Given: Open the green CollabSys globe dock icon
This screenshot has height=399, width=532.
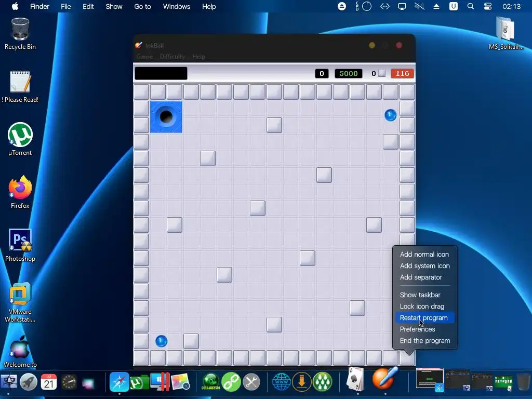Looking at the screenshot, I should coord(211,382).
